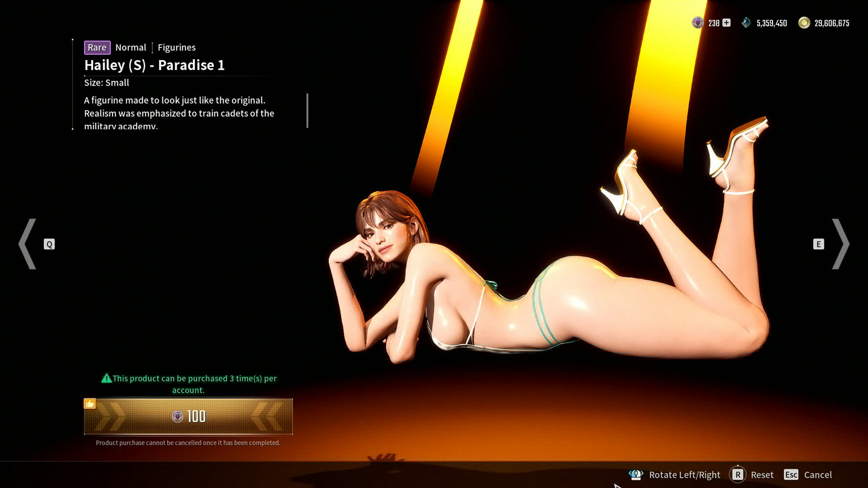The image size is (868, 488).
Task: Click the gold coin currency icon
Action: (x=804, y=23)
